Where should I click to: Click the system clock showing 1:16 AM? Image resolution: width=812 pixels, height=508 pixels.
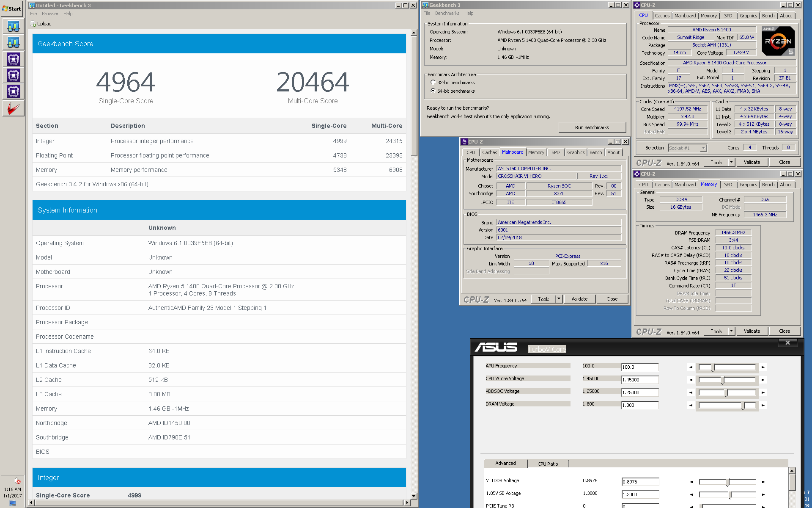[12, 489]
